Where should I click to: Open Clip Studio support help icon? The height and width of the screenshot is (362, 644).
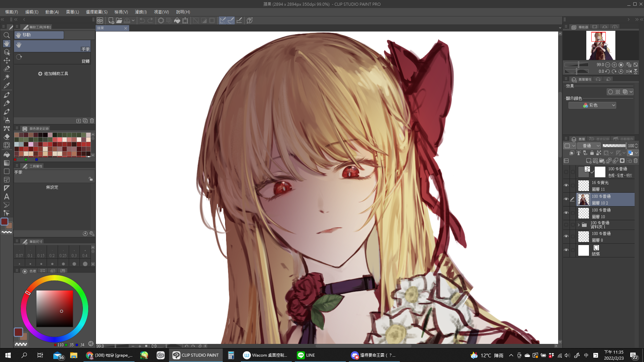click(250, 20)
